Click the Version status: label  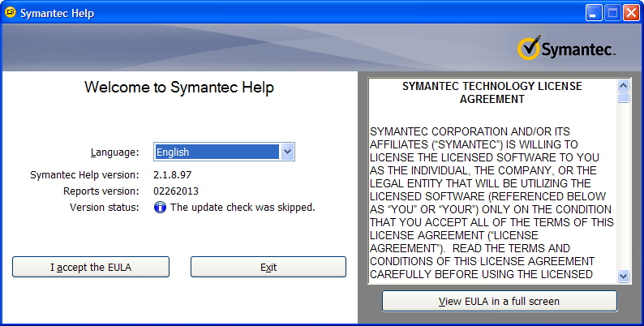coord(105,208)
